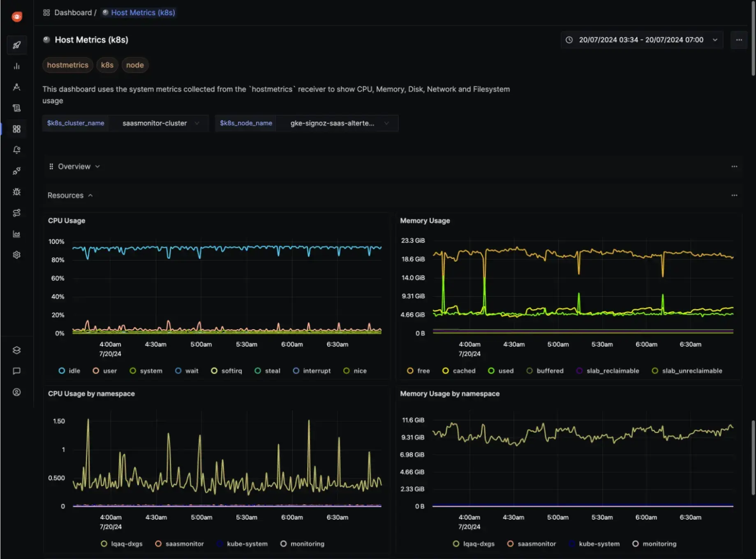The image size is (756, 559).
Task: Collapse the Overview section chevron
Action: coord(97,166)
